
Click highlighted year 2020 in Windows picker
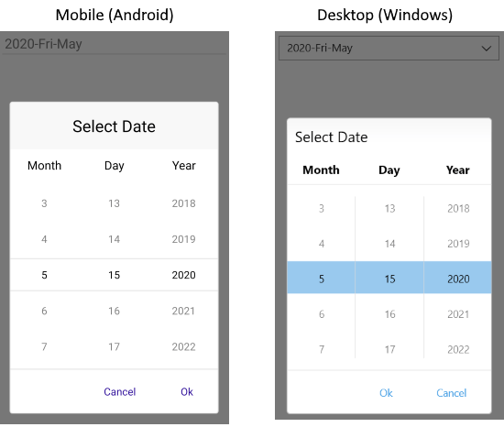(x=458, y=279)
